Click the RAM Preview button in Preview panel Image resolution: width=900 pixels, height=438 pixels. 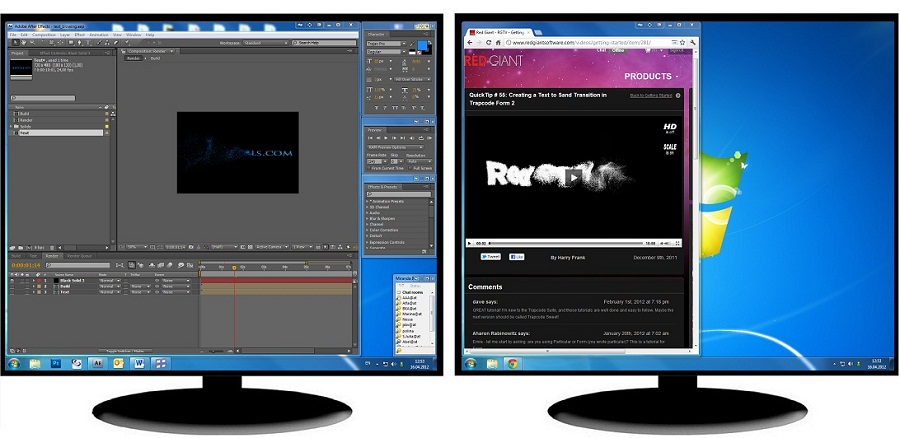430,138
